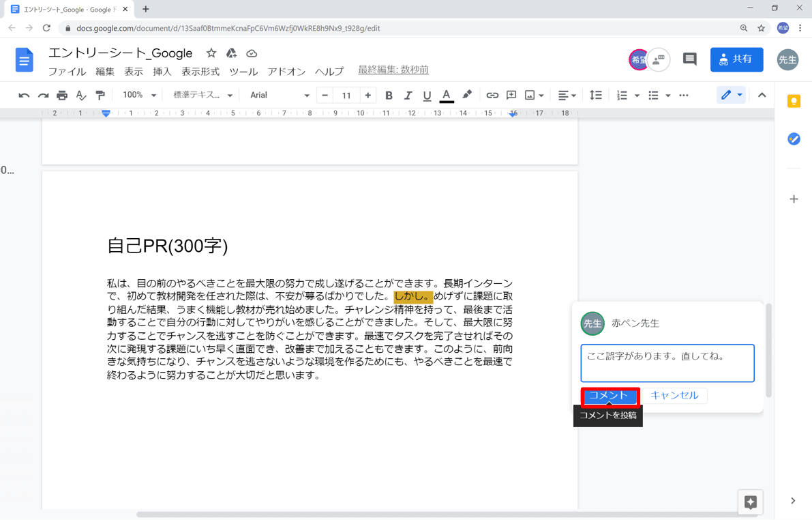This screenshot has width=812, height=520.
Task: Click the 共有 sharing button
Action: coord(736,60)
